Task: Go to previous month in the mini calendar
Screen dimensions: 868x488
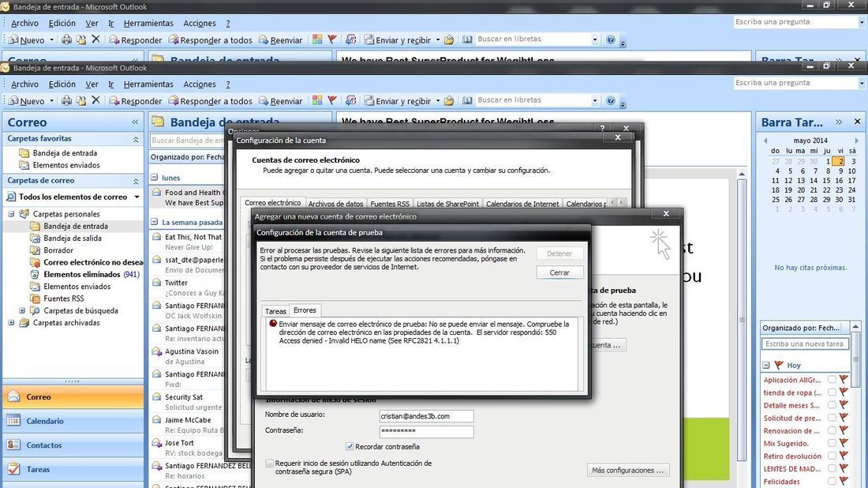Action: pos(765,141)
